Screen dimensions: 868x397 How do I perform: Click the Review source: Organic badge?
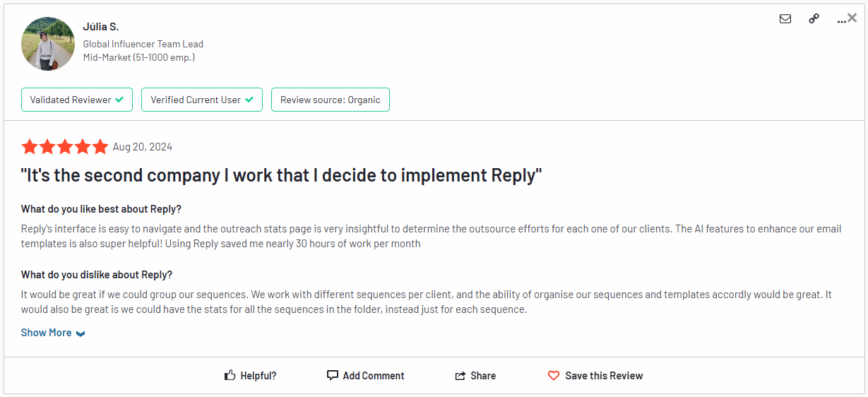point(330,100)
